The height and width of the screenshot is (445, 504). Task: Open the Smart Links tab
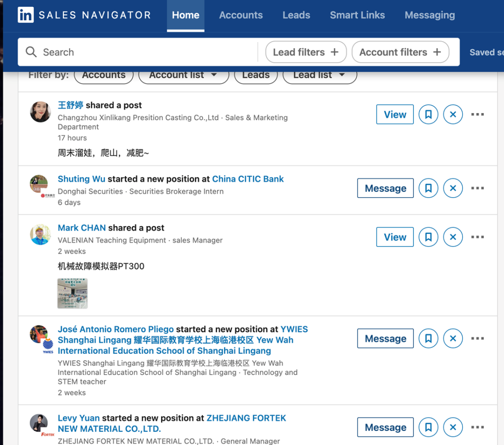coord(357,15)
